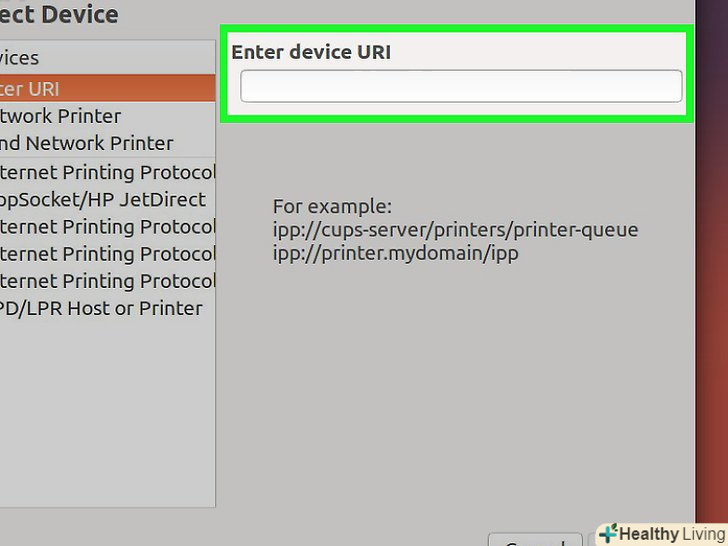Click the 'For example:' text line
Screen dimensions: 728x546
333,207
